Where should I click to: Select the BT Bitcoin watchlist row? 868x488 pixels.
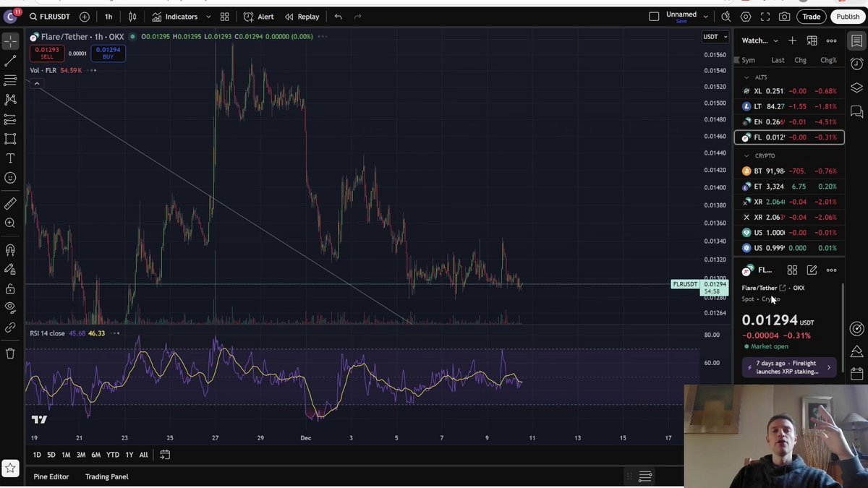coord(789,171)
